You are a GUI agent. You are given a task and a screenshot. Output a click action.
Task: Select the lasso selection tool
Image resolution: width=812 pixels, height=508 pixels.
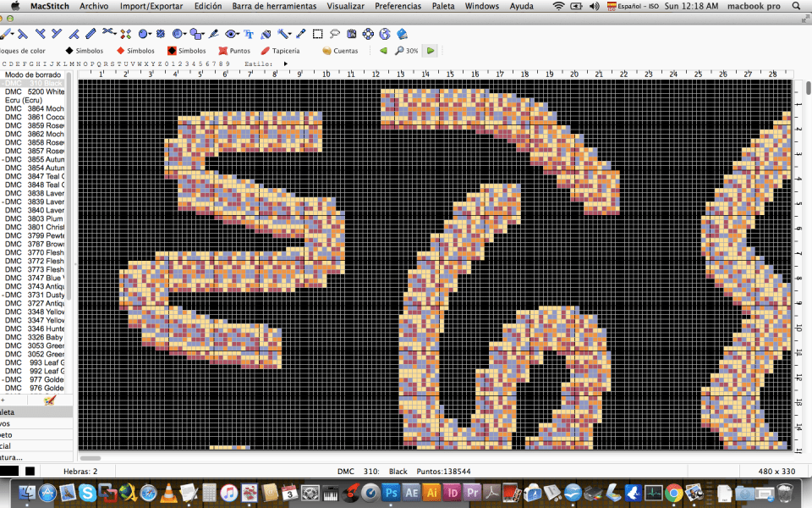coord(335,35)
